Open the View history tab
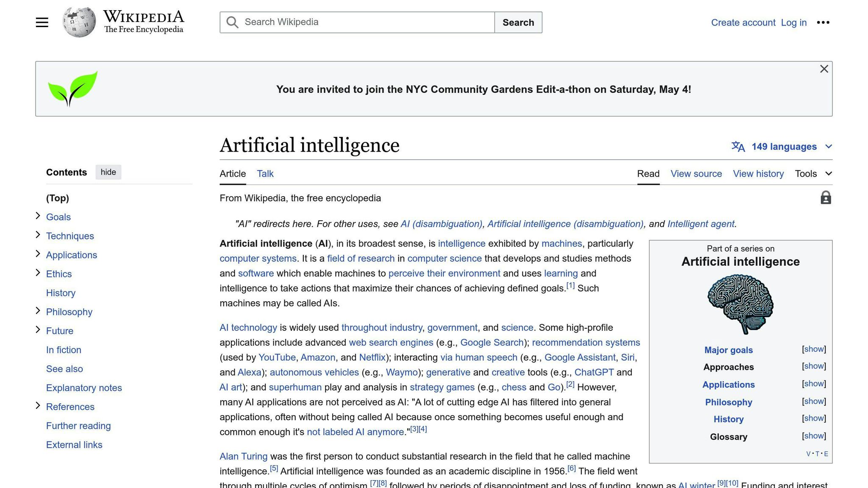The height and width of the screenshot is (488, 868). coord(758,174)
